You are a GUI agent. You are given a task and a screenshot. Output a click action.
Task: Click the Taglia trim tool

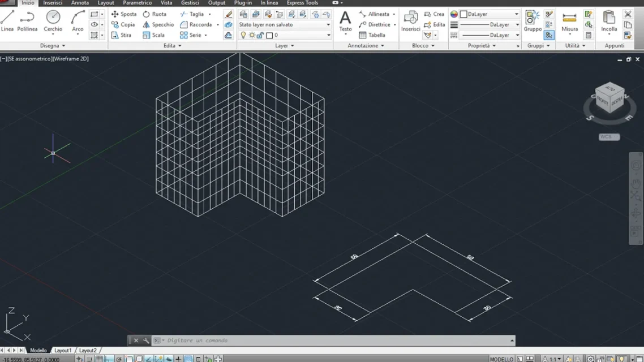(192, 14)
